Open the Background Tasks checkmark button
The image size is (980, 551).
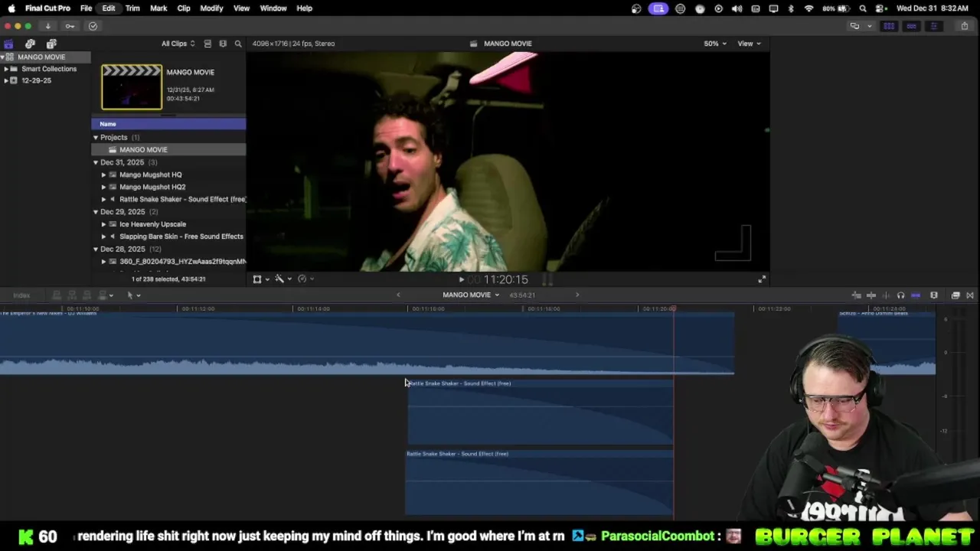[93, 26]
